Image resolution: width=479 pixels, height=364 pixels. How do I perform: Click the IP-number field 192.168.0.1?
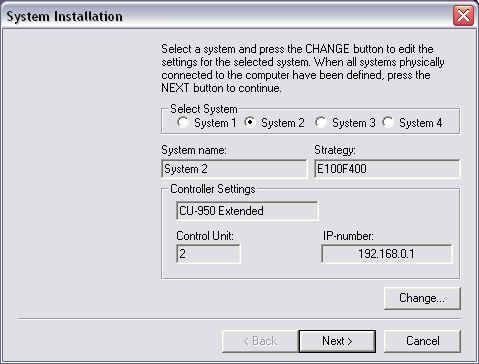pyautogui.click(x=387, y=254)
